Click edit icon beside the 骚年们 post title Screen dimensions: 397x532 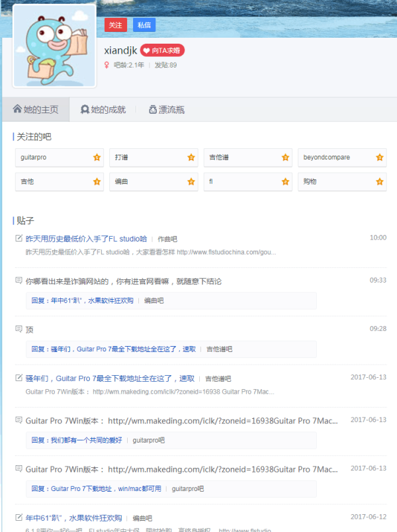click(x=19, y=378)
